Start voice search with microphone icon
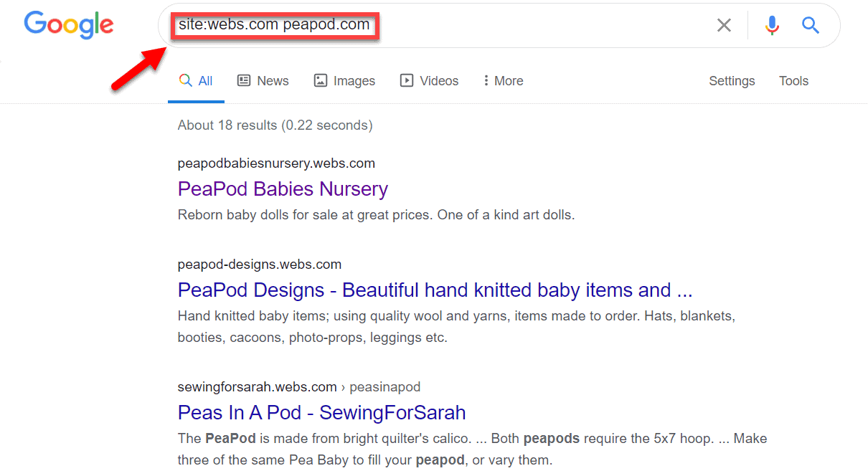The width and height of the screenshot is (868, 476). pyautogui.click(x=772, y=26)
